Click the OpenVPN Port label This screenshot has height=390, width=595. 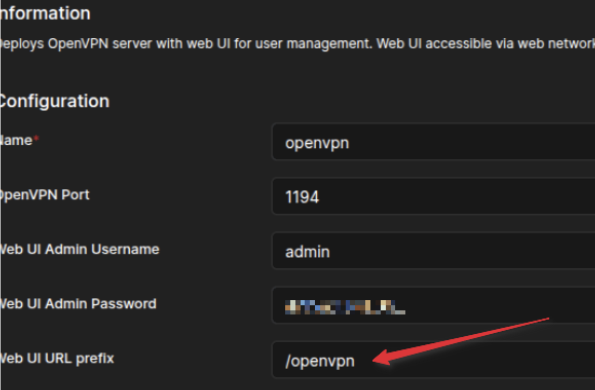[x=45, y=195]
